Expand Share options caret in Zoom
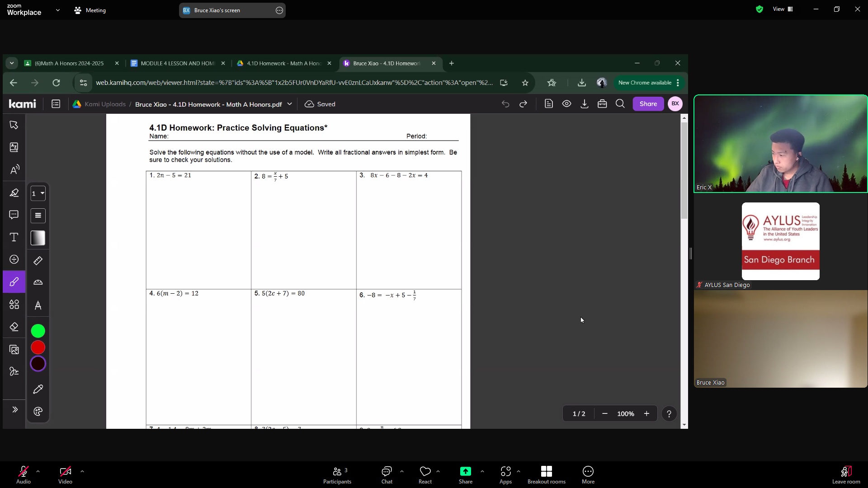This screenshot has width=868, height=488. [x=482, y=471]
